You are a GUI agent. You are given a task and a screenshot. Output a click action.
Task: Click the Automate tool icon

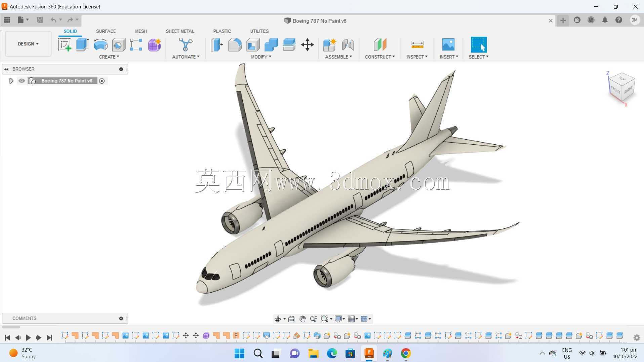pyautogui.click(x=186, y=44)
